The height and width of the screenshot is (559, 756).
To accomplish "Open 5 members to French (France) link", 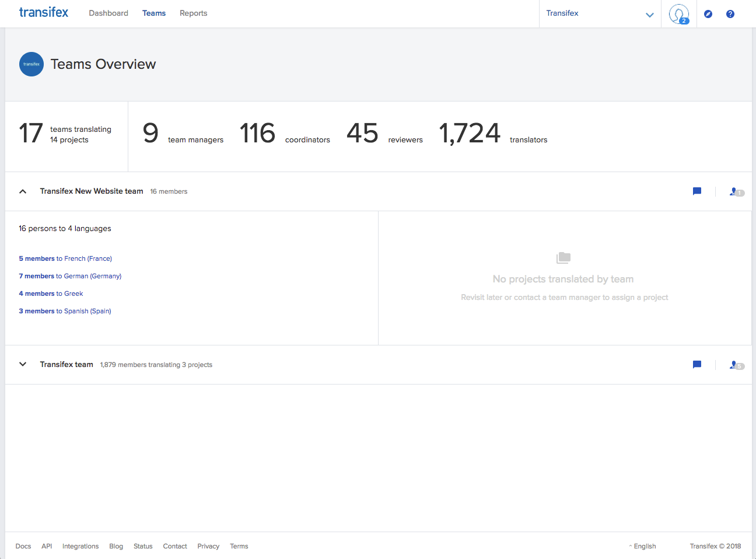I will [65, 258].
